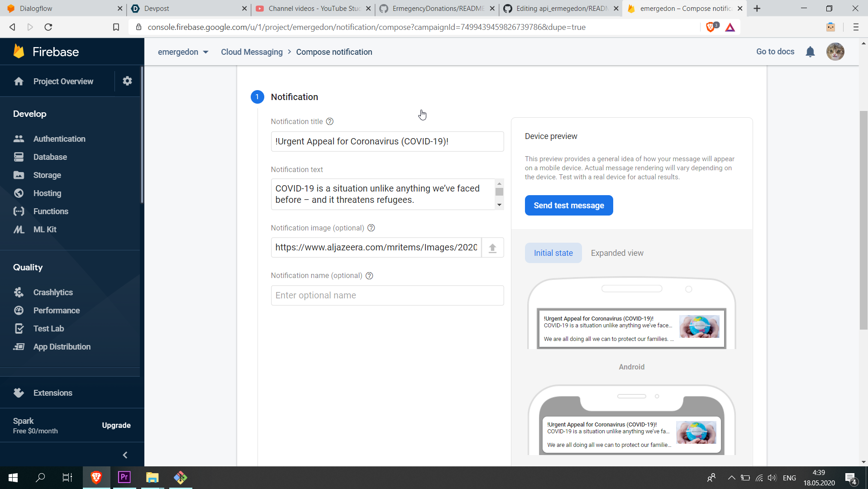Image resolution: width=868 pixels, height=489 pixels.
Task: Open Crashlytics in the sidebar
Action: [53, 292]
